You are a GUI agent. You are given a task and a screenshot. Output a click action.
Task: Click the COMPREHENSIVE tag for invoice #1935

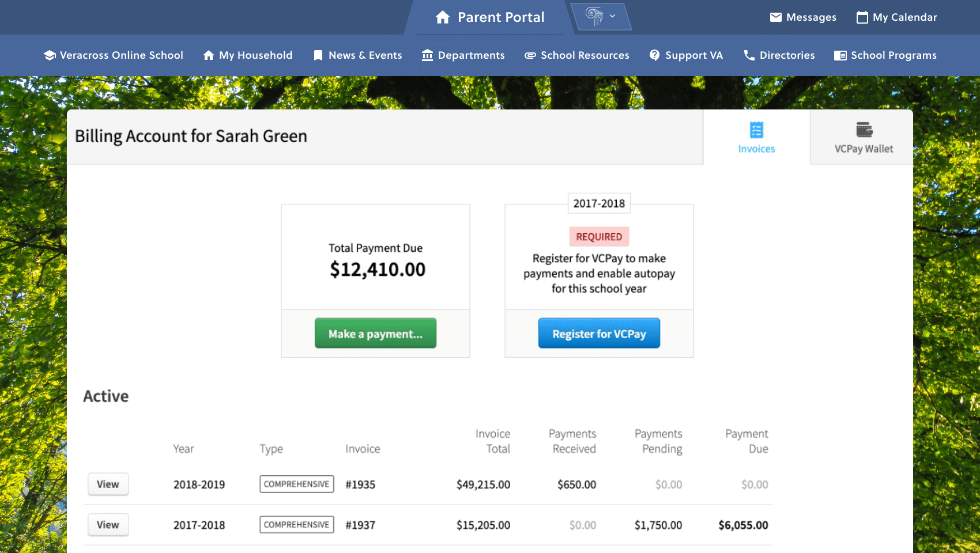coord(296,484)
